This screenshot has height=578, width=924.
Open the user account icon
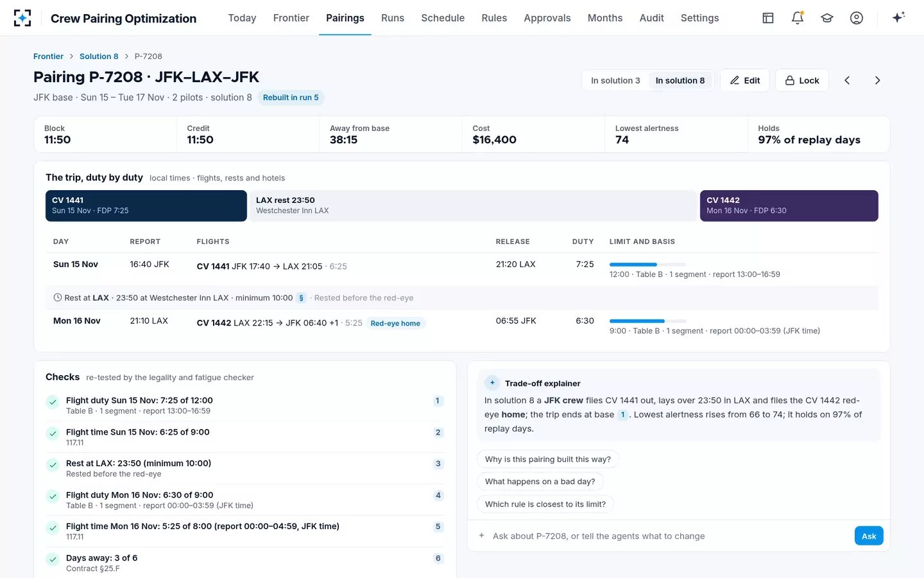click(x=857, y=18)
